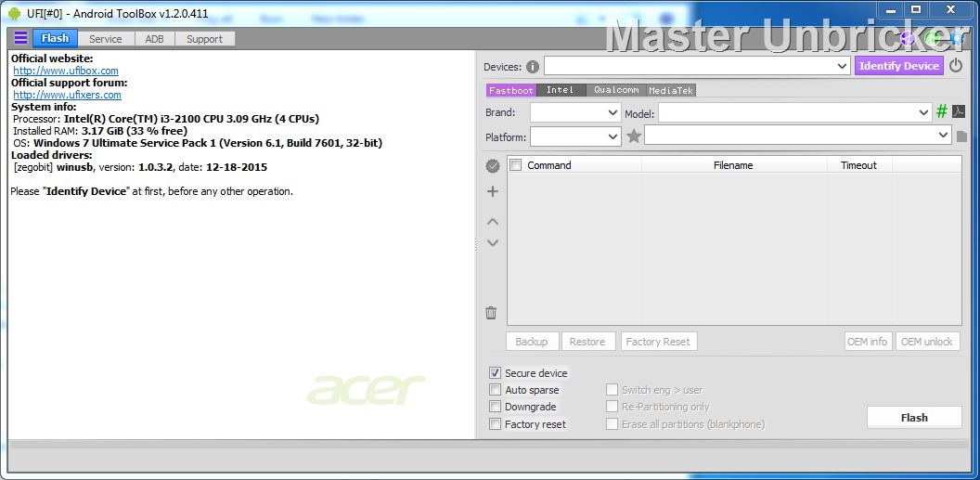
Task: Expand the Devices dropdown
Action: coord(842,66)
